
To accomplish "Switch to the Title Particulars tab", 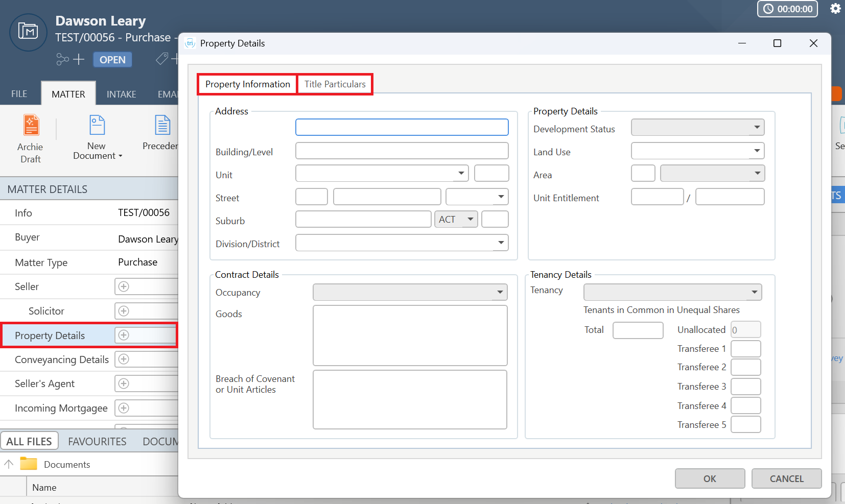I will (x=335, y=84).
